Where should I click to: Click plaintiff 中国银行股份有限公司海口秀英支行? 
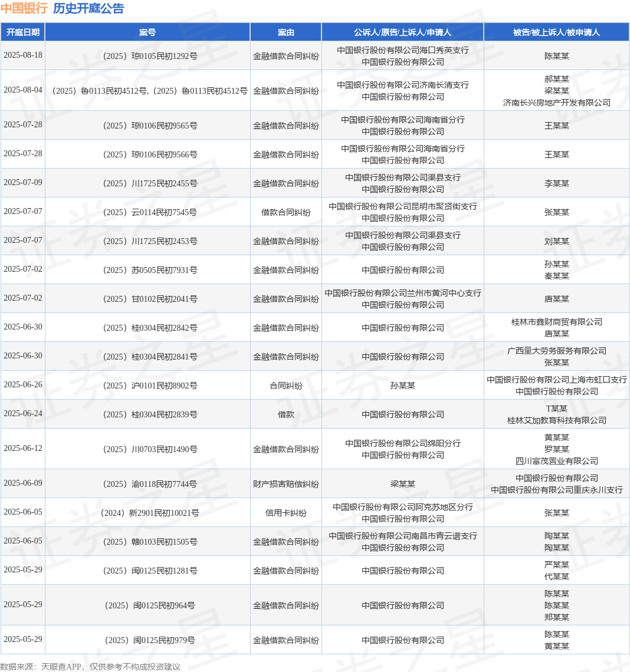coord(403,50)
